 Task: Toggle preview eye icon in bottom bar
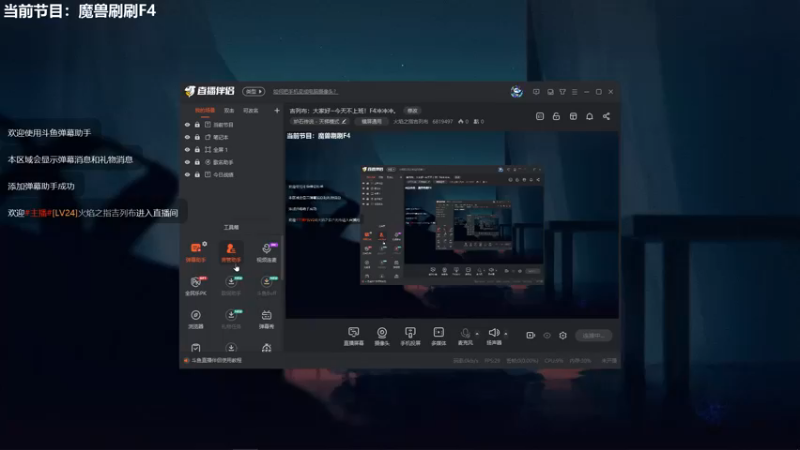[x=547, y=335]
